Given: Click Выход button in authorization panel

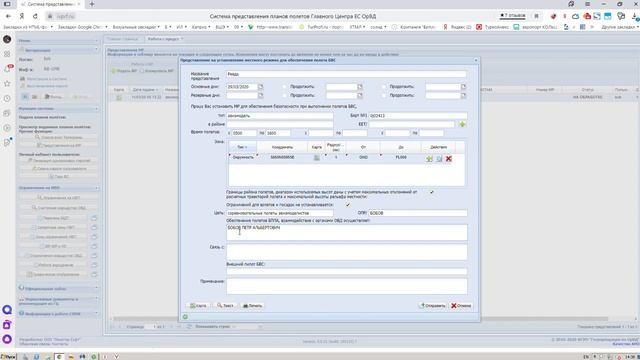Looking at the screenshot, I should 53,97.
